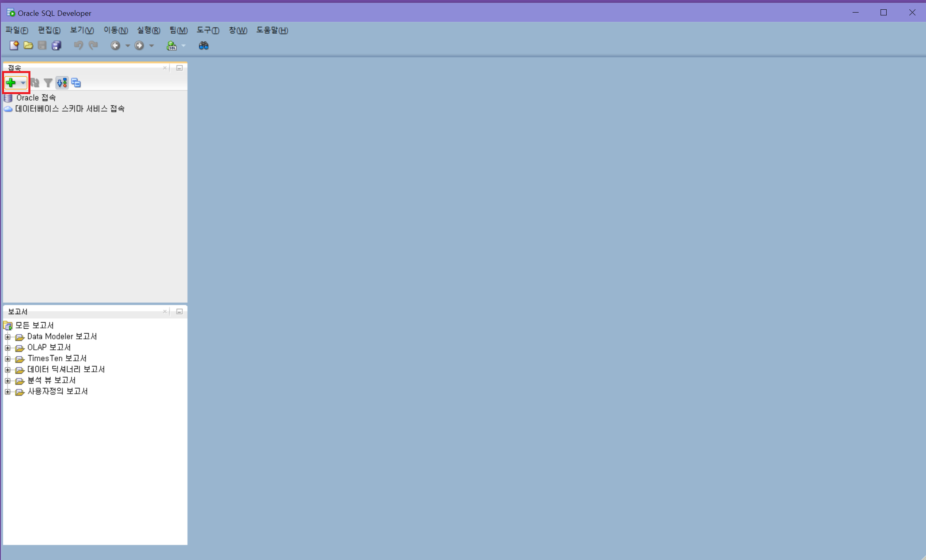
Task: Open the 도구(T) menu
Action: coord(208,30)
